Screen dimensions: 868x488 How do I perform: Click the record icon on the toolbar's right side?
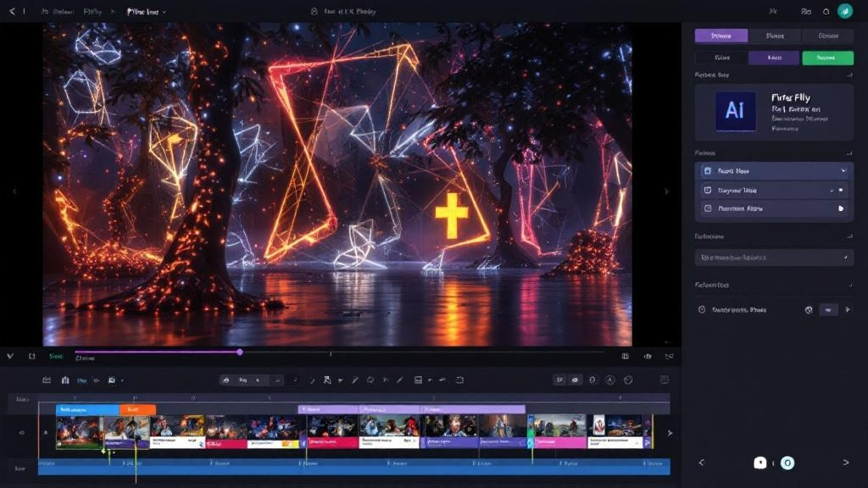(x=628, y=380)
